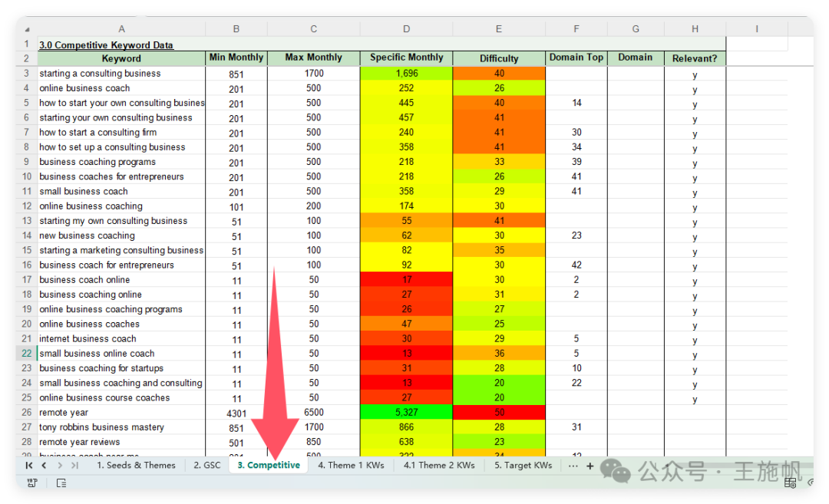This screenshot has width=829, height=504.
Task: Click Domain Top 22 cell
Action: [x=576, y=383]
